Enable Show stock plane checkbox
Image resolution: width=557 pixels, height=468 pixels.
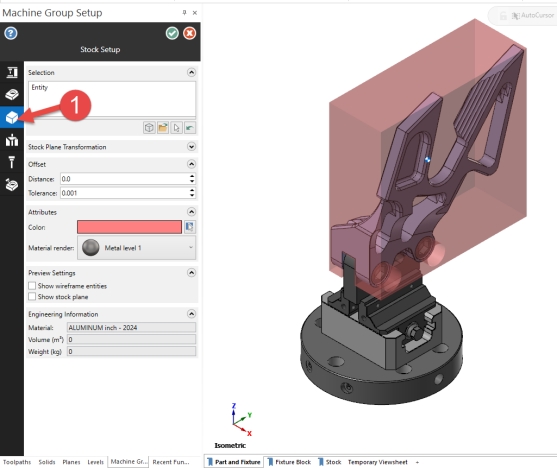point(32,297)
